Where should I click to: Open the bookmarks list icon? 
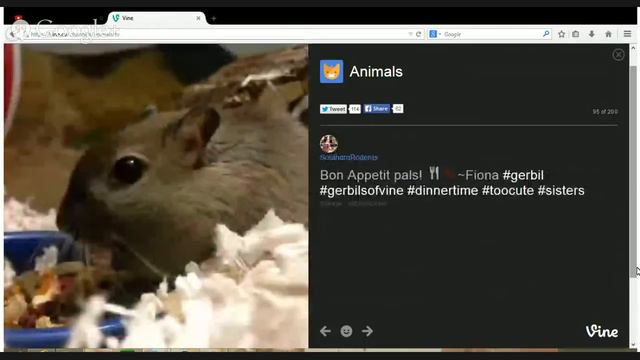tap(576, 34)
